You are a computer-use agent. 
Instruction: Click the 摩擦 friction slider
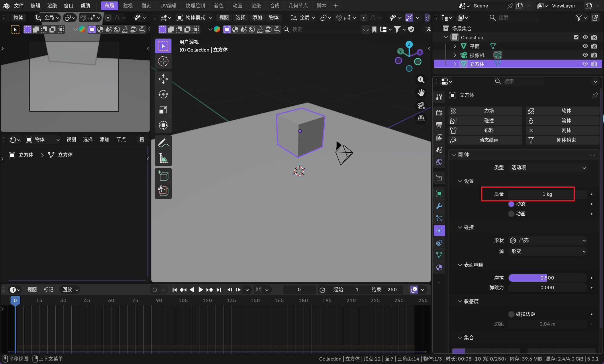pos(547,278)
